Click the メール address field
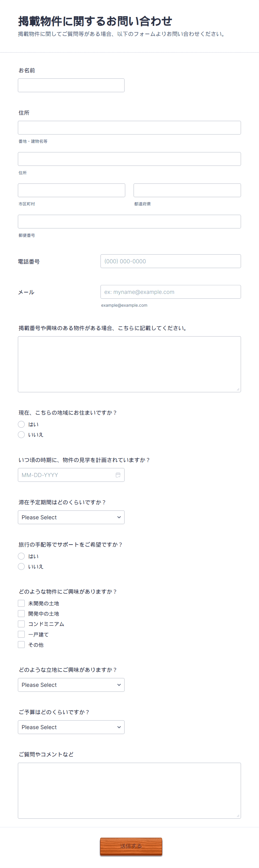The width and height of the screenshot is (259, 868). 171,292
